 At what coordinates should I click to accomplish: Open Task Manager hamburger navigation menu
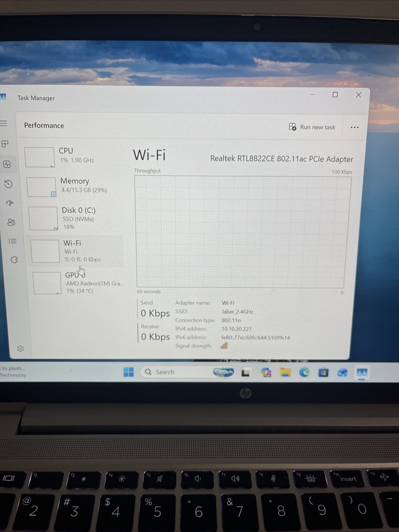(x=4, y=123)
